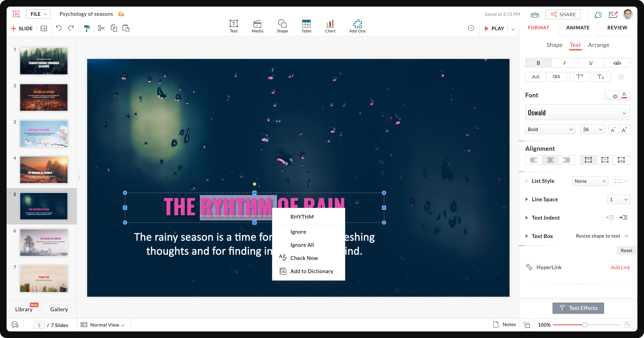Click the format painter icon
The width and height of the screenshot is (644, 338).
pos(87,28)
